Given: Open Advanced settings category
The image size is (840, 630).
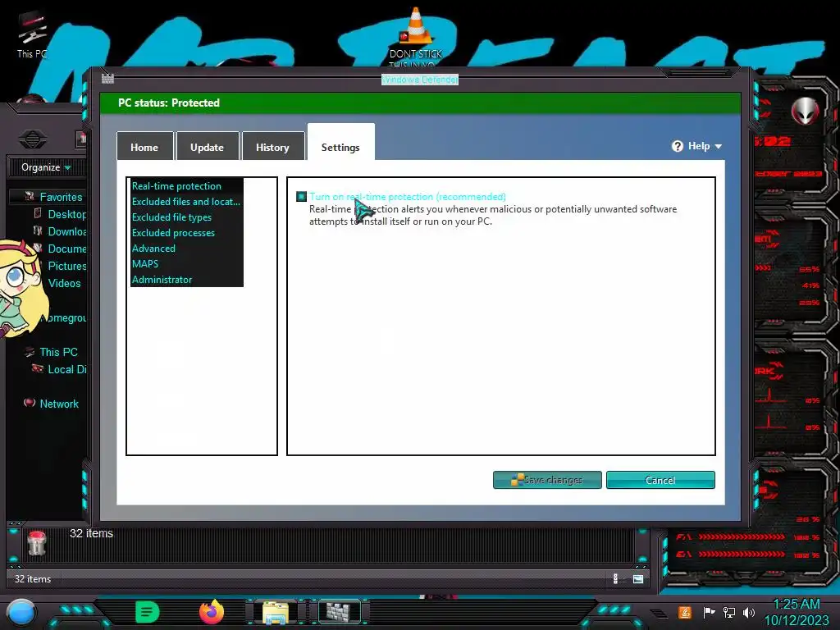Looking at the screenshot, I should (153, 248).
